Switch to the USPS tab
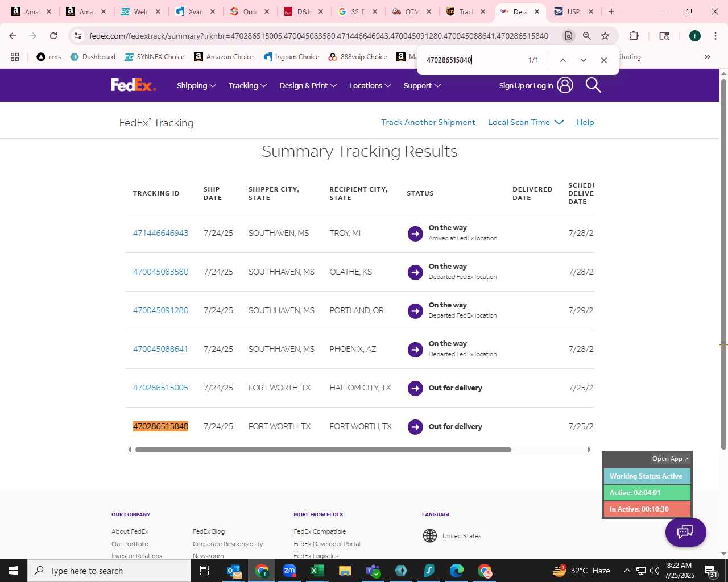728x582 pixels. (574, 11)
